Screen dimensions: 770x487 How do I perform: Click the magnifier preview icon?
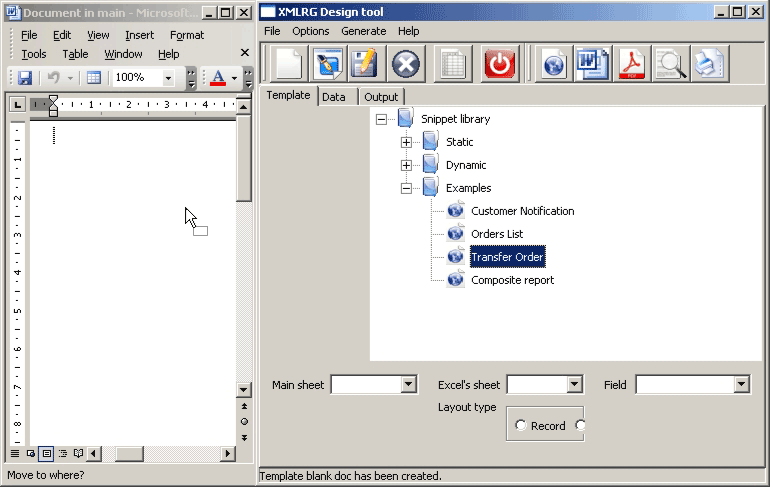point(671,64)
